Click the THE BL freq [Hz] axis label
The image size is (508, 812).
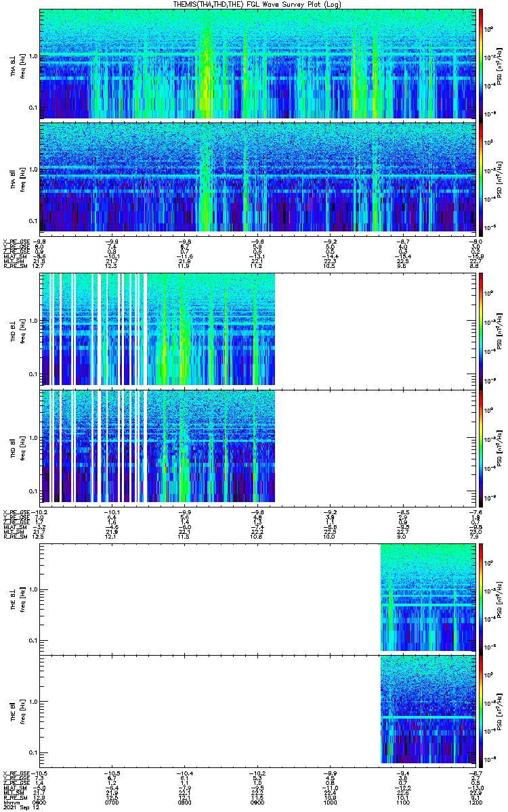pos(22,598)
